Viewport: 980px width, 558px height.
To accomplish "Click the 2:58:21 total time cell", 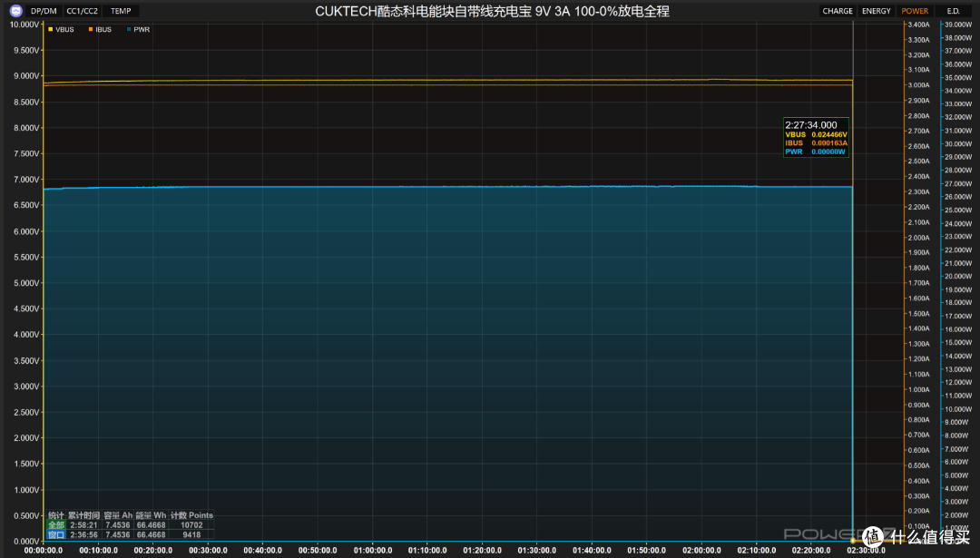I will coord(83,525).
